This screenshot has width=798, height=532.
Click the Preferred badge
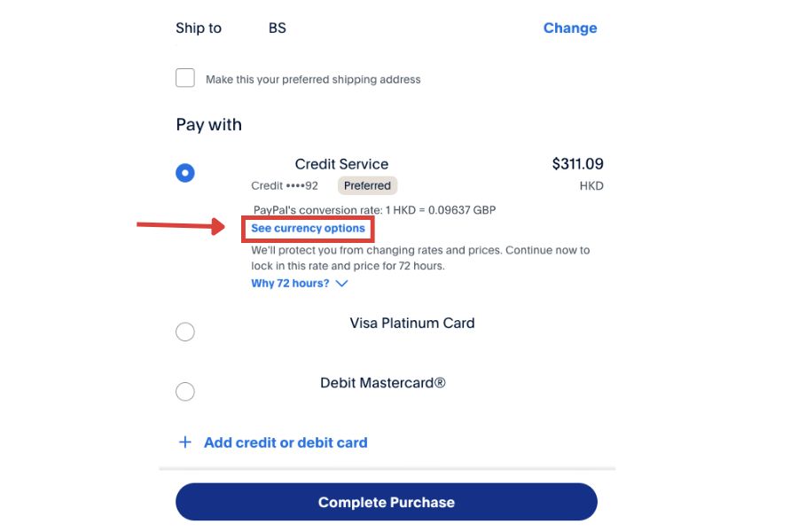367,186
